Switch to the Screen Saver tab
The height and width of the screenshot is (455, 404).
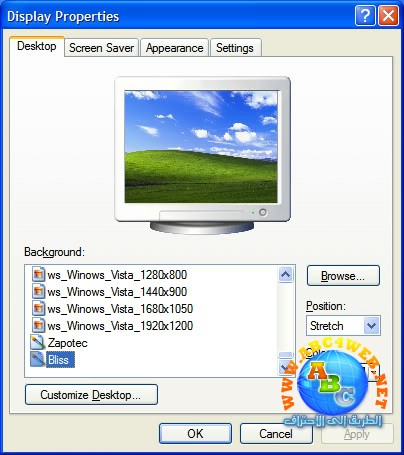[x=101, y=48]
